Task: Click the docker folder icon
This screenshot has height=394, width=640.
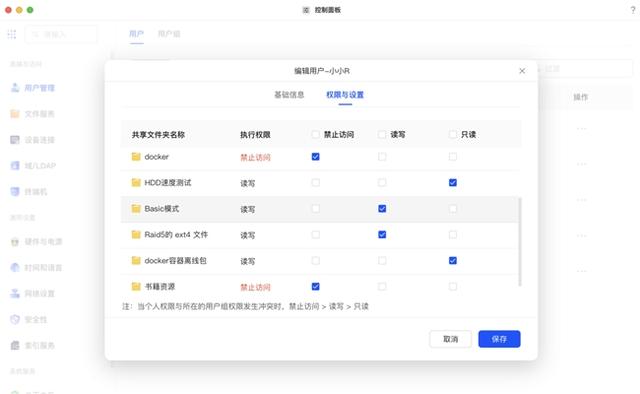Action: (136, 157)
